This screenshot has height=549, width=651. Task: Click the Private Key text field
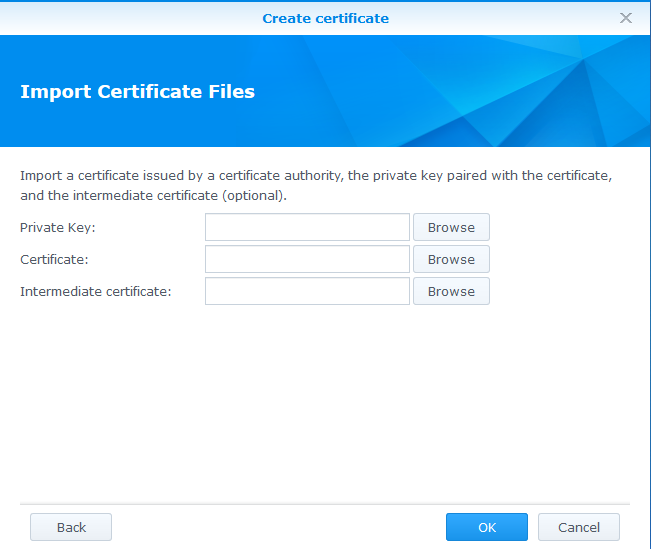point(307,227)
